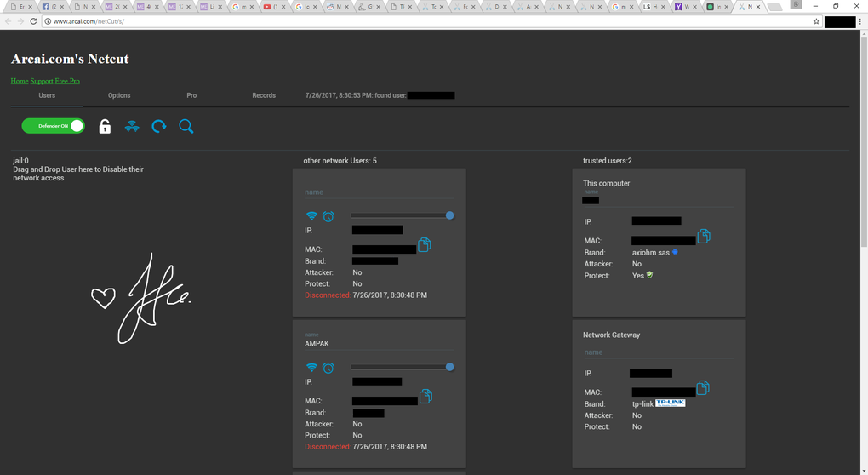Click the wifi icon on the unnamed user card

(311, 216)
